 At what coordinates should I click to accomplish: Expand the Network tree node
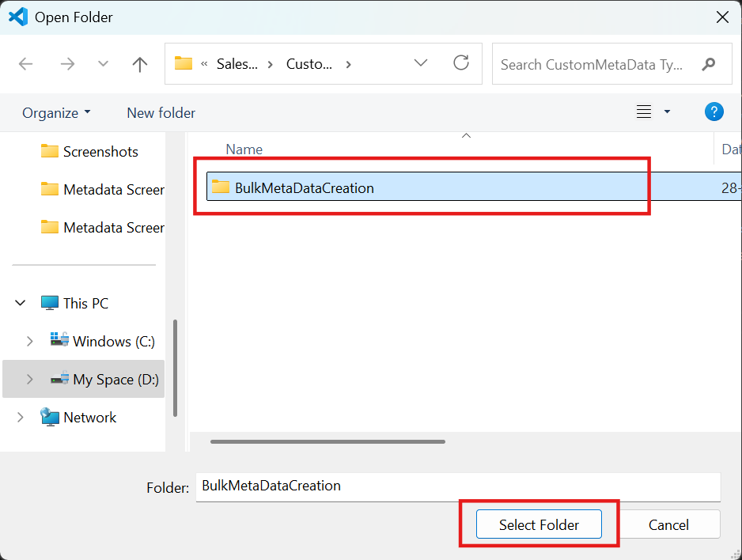point(21,417)
